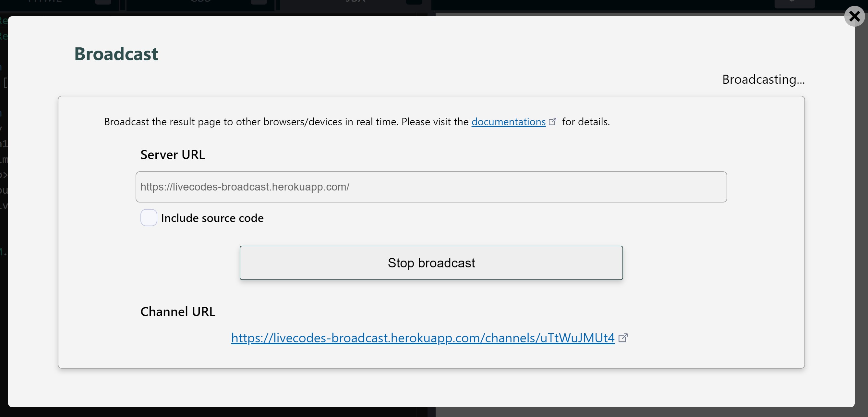The image size is (868, 417).
Task: Close the Broadcast dialog with the X icon
Action: click(855, 16)
